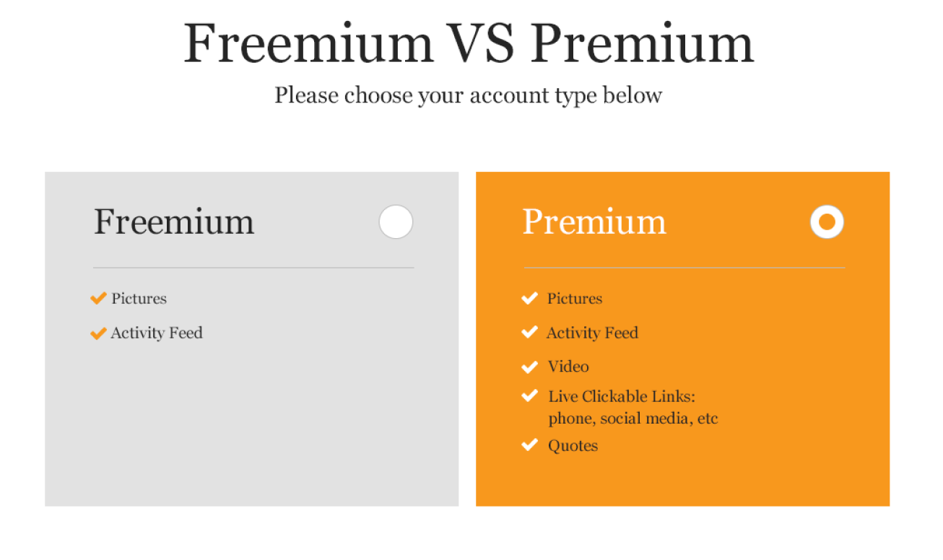Click the white checkmark beside Premium Activity Feed
943x560 pixels.
pyautogui.click(x=529, y=332)
